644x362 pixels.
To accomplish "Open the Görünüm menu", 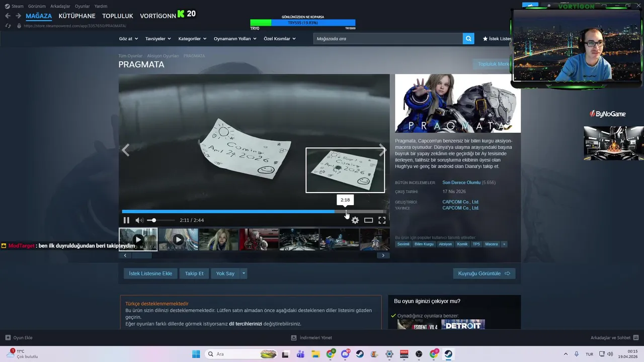I will pos(37,6).
